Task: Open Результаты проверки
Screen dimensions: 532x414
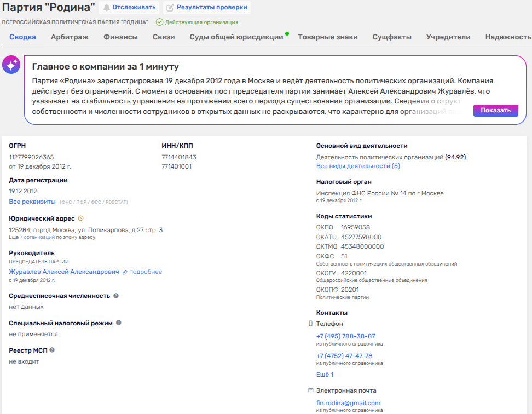Action: tap(207, 7)
